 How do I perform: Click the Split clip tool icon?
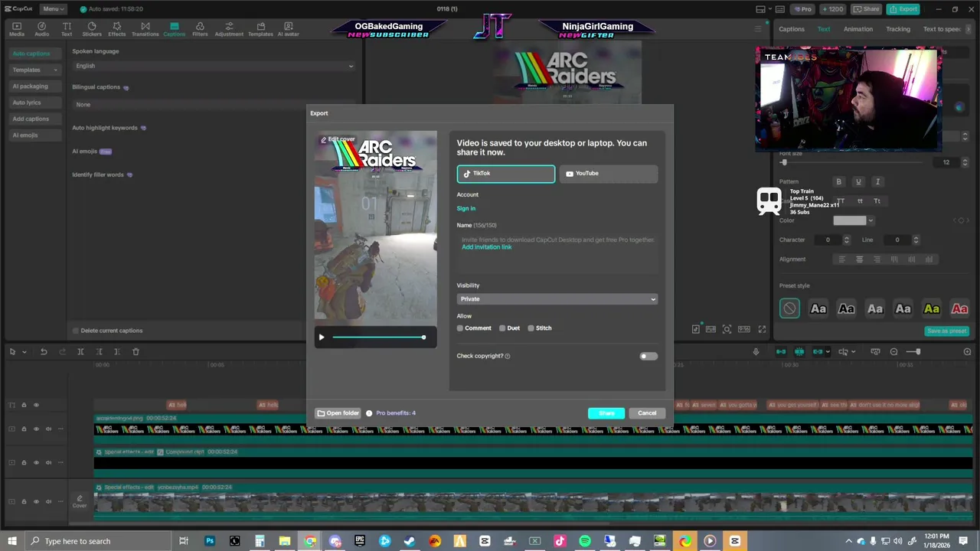pyautogui.click(x=80, y=351)
